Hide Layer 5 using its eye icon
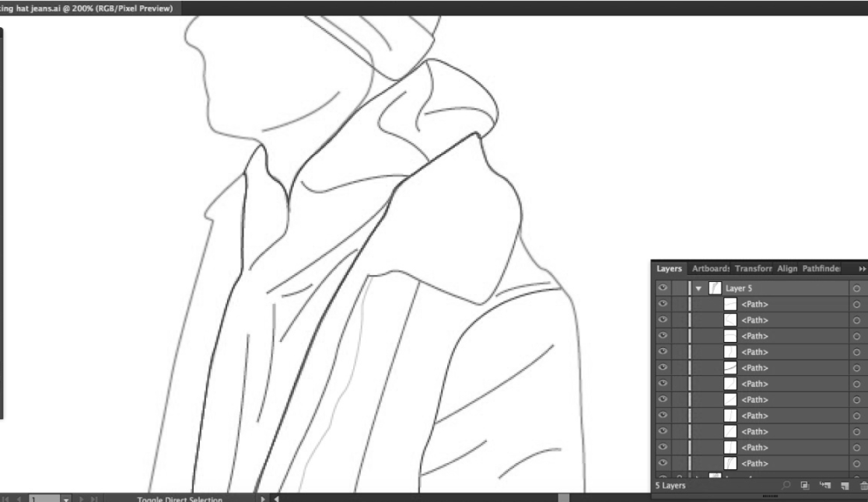868x502 pixels. (663, 288)
